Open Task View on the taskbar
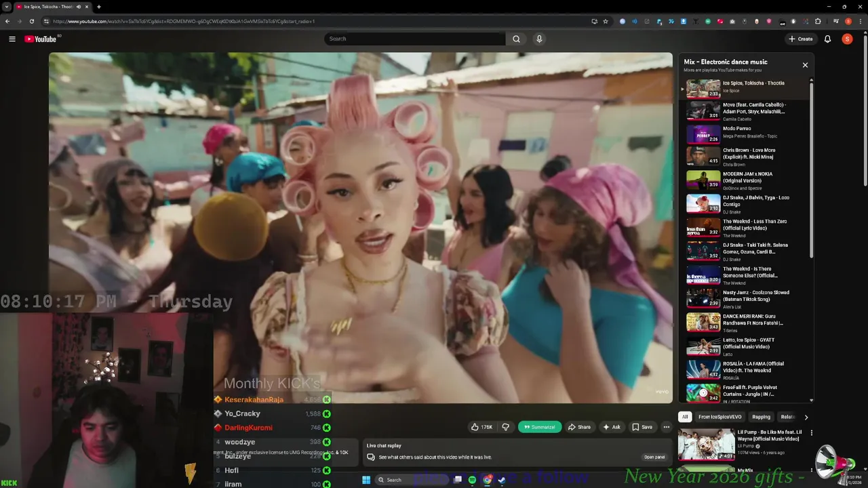Screen dimensions: 868x488 458,480
